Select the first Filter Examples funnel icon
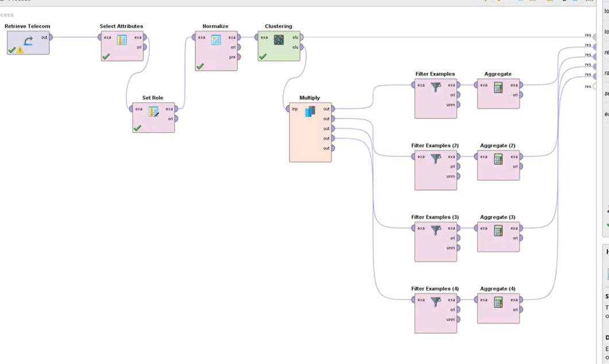This screenshot has height=364, width=609. [435, 87]
